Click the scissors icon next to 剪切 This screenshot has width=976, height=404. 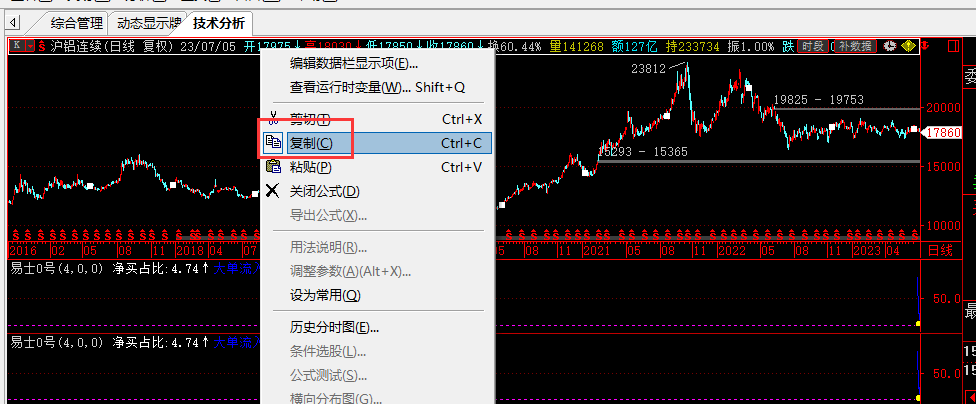pyautogui.click(x=273, y=119)
